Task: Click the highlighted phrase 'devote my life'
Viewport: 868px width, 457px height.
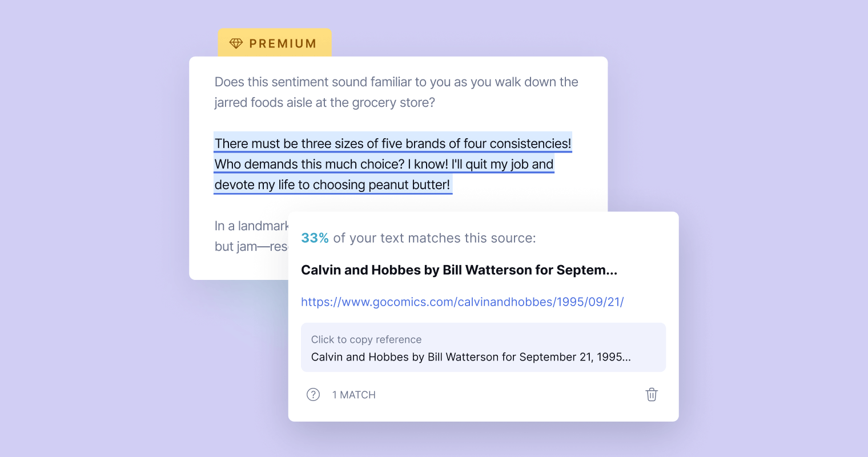Action: coord(255,185)
